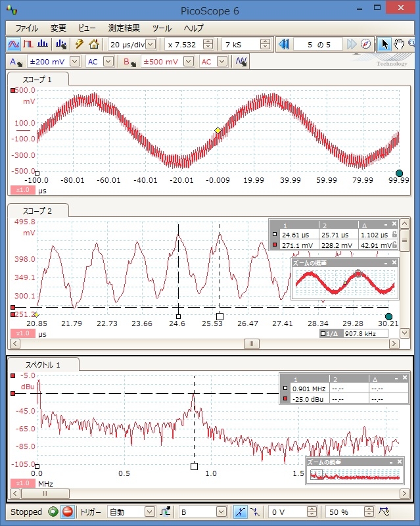The width and height of the screenshot is (420, 526).
Task: Click Scope 2 scroll right arrow
Action: click(x=394, y=343)
